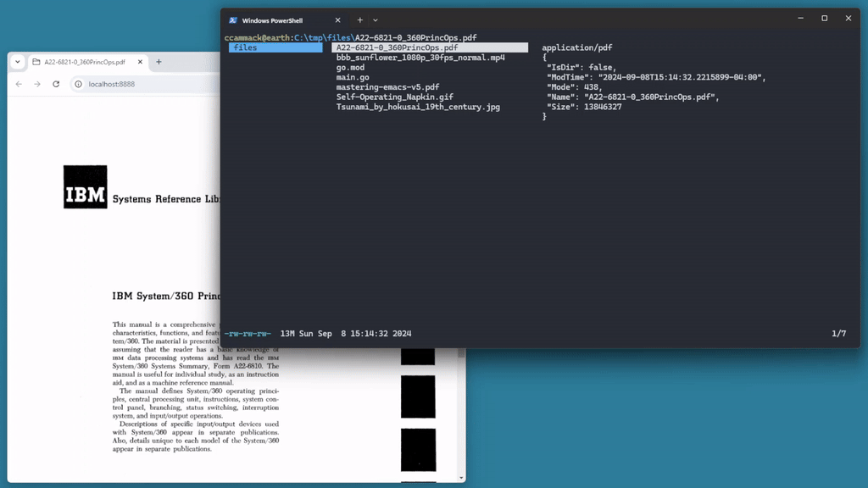Close the Windows PowerShell tab
The width and height of the screenshot is (868, 488).
[337, 20]
